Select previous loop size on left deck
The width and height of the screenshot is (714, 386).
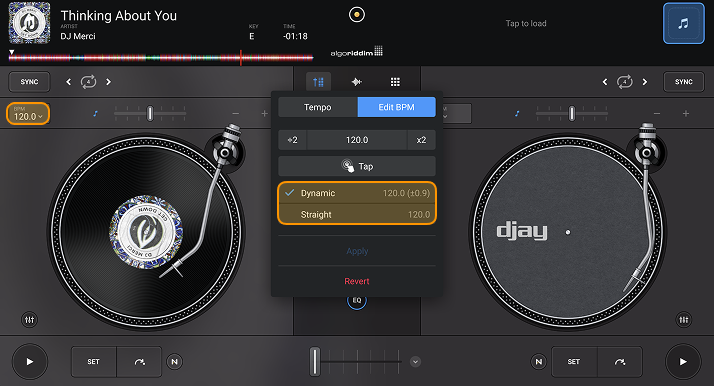(69, 82)
